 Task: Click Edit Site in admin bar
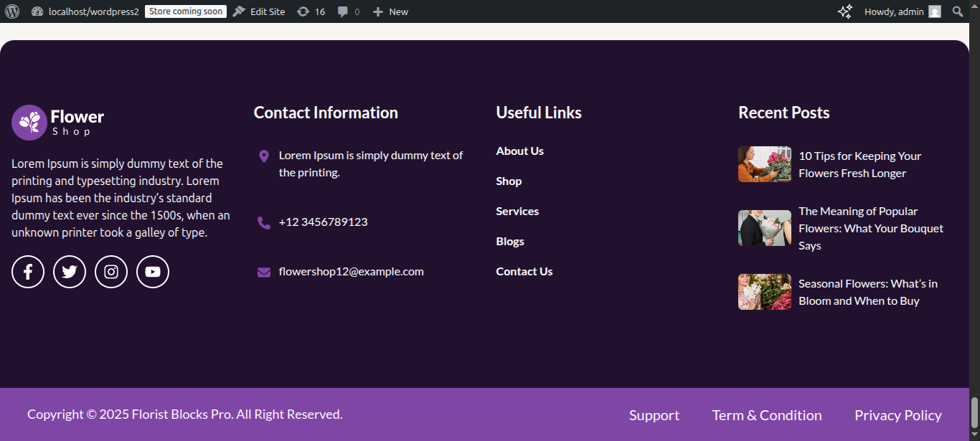click(x=259, y=11)
